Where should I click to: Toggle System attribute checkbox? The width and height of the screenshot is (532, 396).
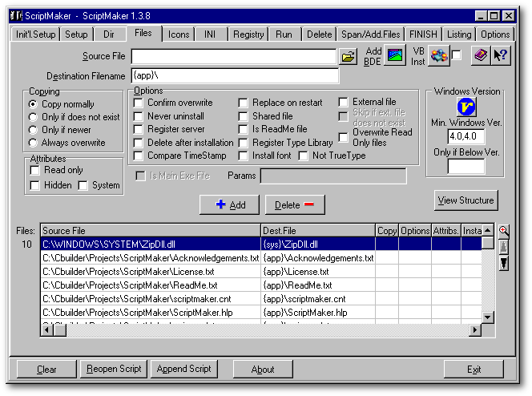coord(83,185)
